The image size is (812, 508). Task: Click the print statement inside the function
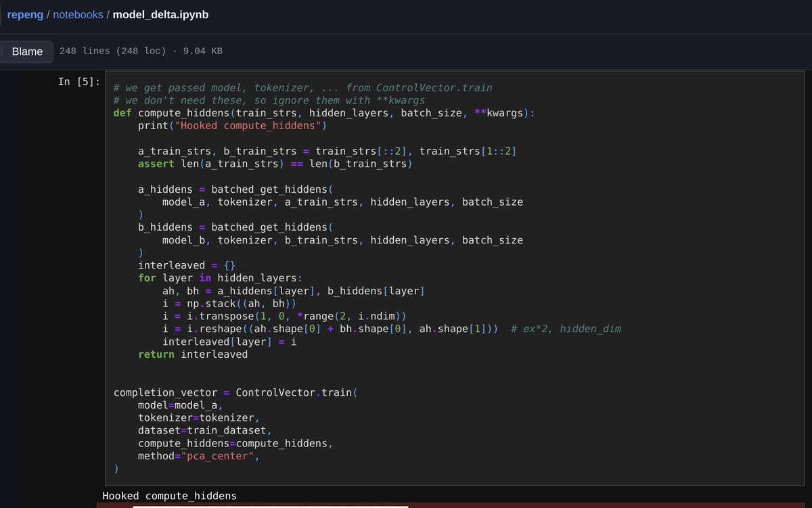[x=232, y=126]
